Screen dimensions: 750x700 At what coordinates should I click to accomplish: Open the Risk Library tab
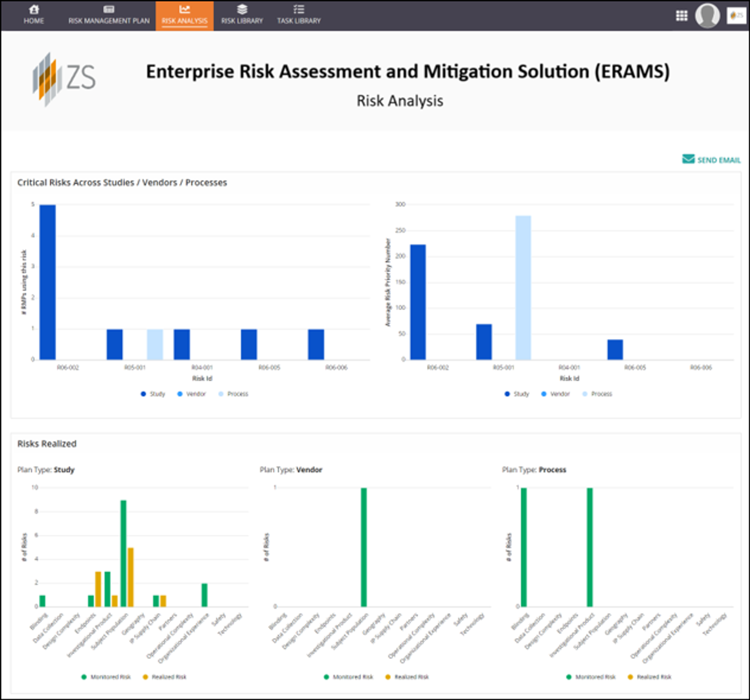(x=242, y=15)
